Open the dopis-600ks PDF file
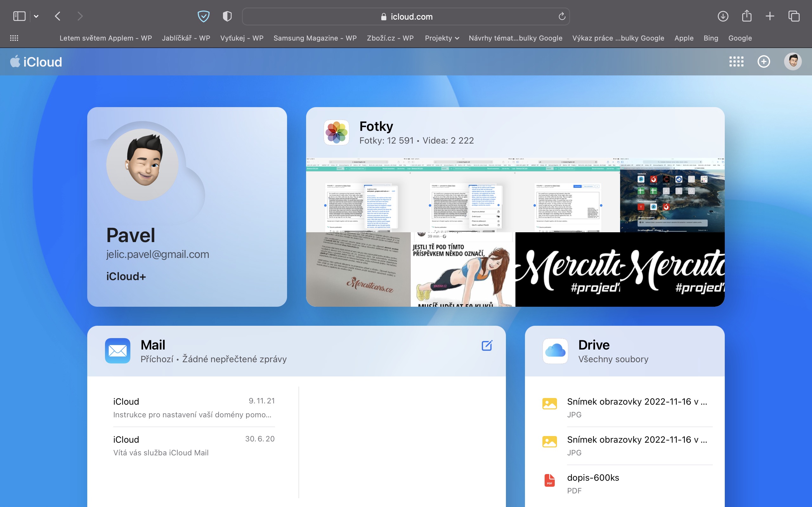 tap(593, 478)
